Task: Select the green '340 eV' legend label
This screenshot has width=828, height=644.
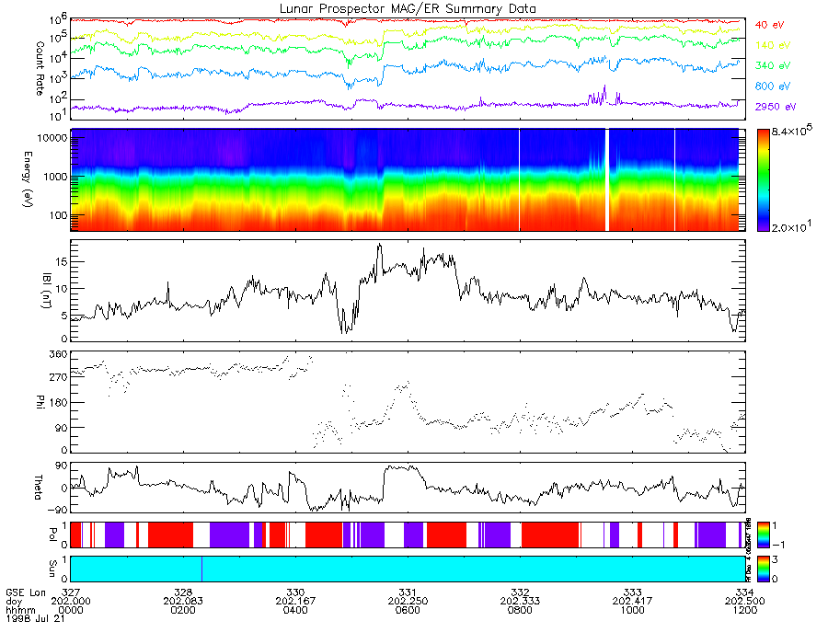Action: [x=773, y=65]
